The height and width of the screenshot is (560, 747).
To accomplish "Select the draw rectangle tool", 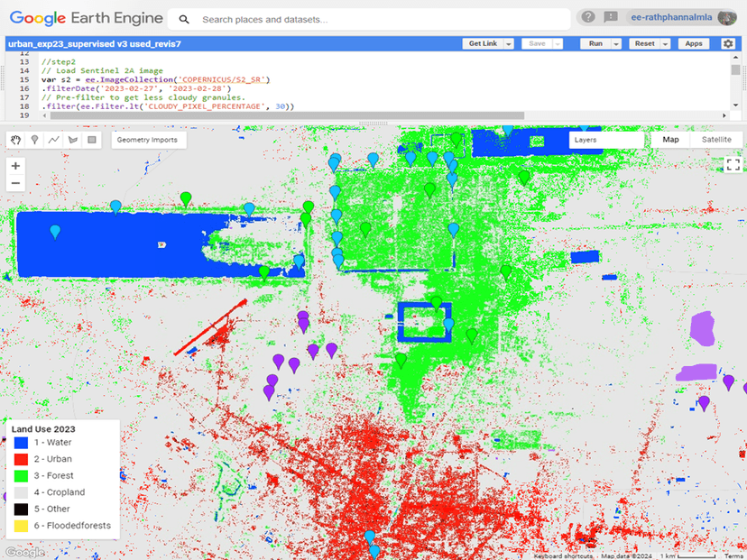I will (91, 140).
